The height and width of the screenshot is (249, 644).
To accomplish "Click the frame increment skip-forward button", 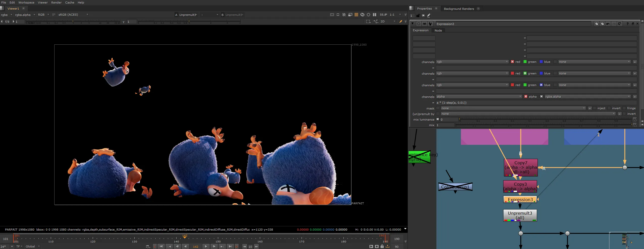I will point(256,246).
